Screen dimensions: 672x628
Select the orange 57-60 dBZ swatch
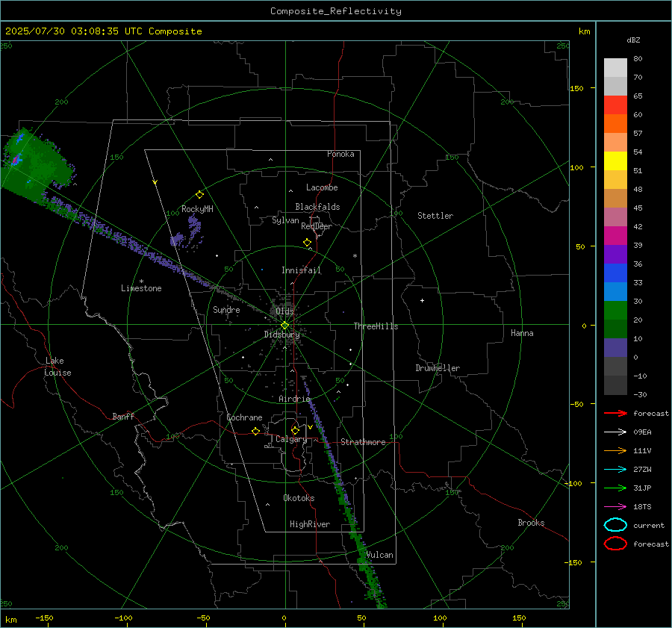[615, 123]
